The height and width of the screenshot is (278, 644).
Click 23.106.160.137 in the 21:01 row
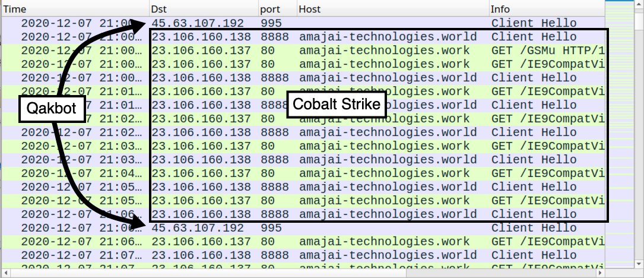point(201,91)
